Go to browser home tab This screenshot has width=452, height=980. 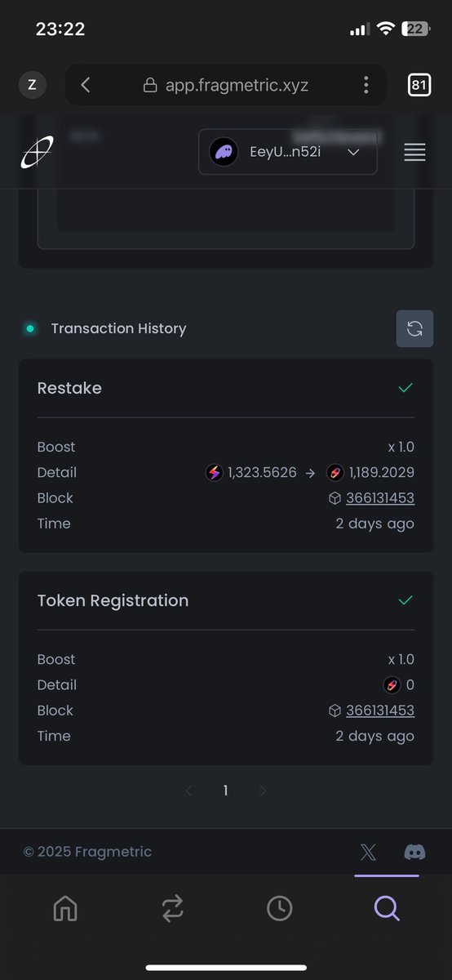click(65, 908)
